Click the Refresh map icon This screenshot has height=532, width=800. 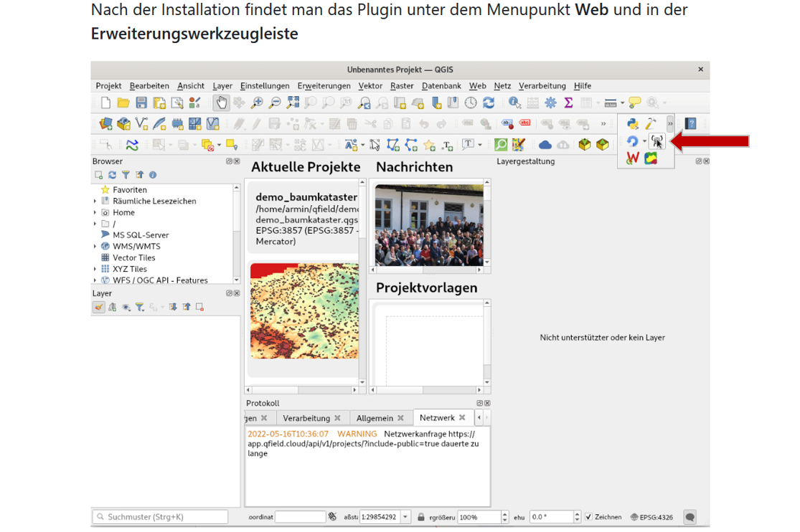pos(489,103)
